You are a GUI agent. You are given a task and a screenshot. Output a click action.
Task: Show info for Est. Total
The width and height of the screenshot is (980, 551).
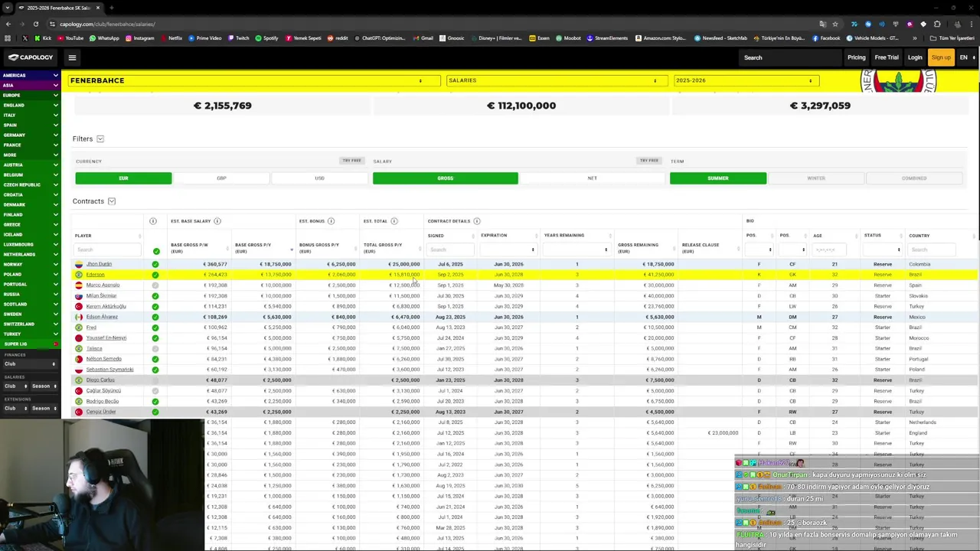394,221
